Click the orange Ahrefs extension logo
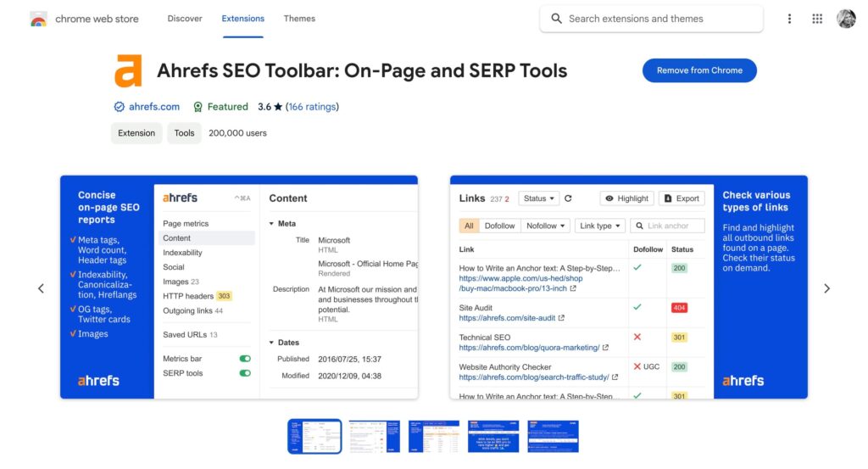Viewport: 868px width, 469px height. click(x=128, y=71)
